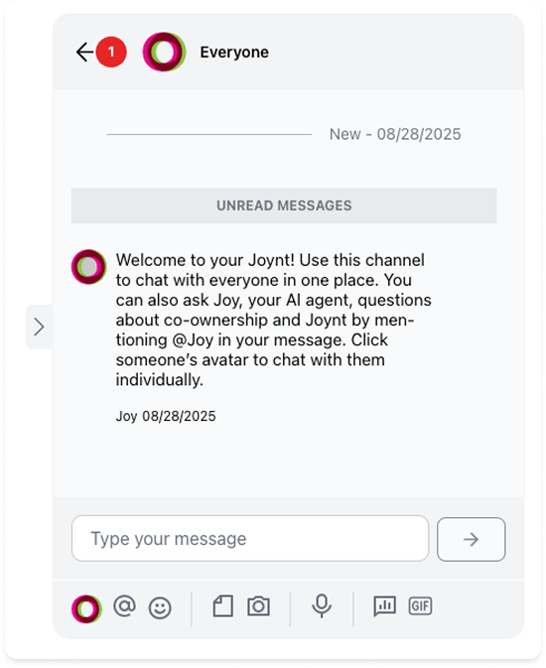The height and width of the screenshot is (668, 546).
Task: Send the message with the arrow button
Action: 471,539
